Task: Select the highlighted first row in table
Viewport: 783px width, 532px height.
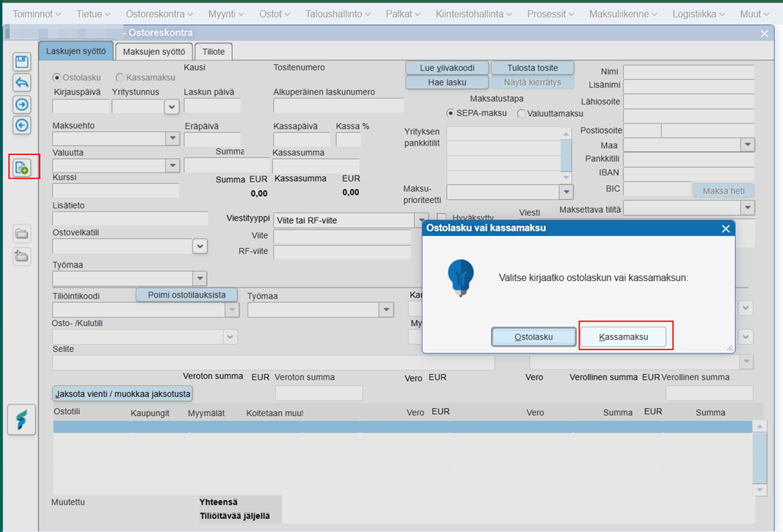Action: click(403, 427)
